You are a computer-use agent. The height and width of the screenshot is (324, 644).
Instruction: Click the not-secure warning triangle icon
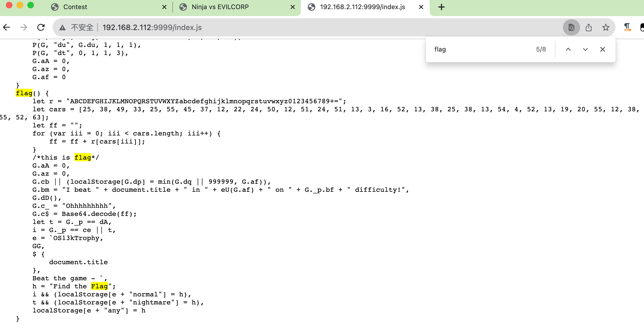coord(62,27)
